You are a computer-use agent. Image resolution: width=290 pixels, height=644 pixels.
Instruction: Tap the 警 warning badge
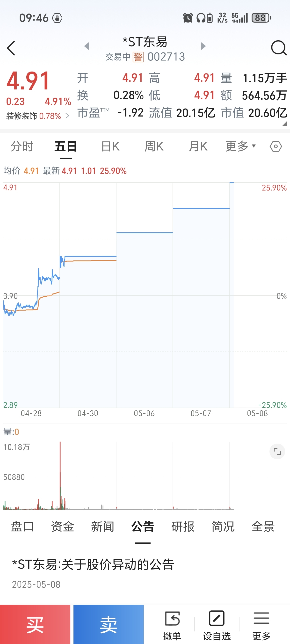click(x=138, y=57)
